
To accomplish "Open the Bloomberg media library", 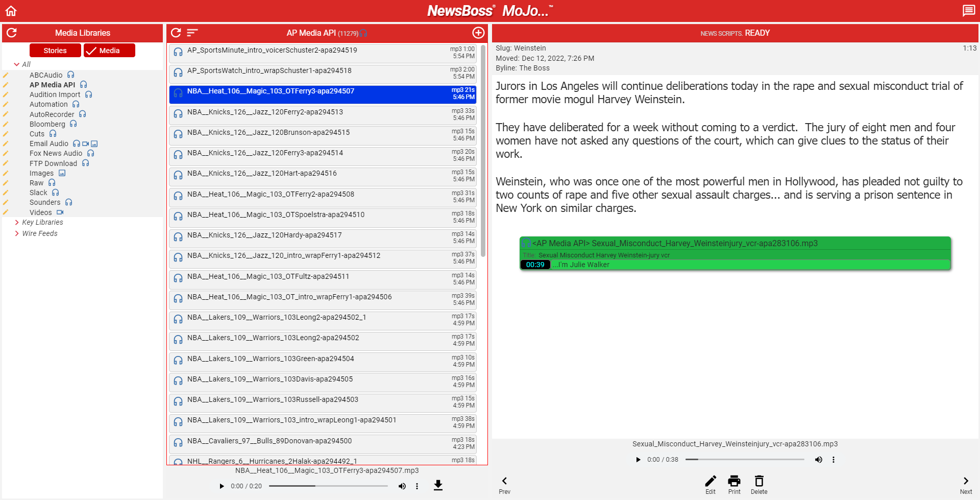I will [47, 124].
